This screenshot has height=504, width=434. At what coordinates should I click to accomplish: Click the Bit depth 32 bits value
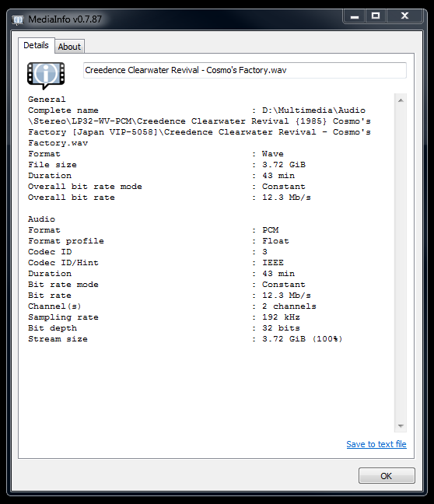tap(281, 328)
